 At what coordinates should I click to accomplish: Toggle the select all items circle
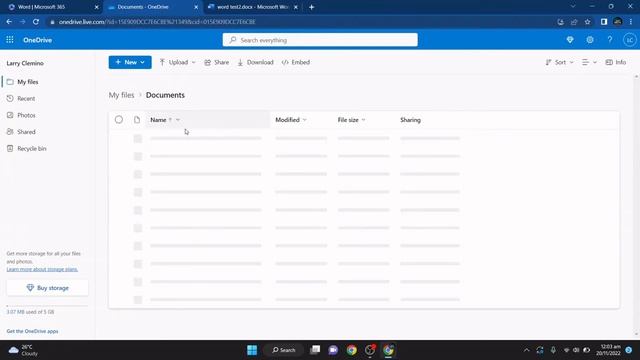click(119, 120)
